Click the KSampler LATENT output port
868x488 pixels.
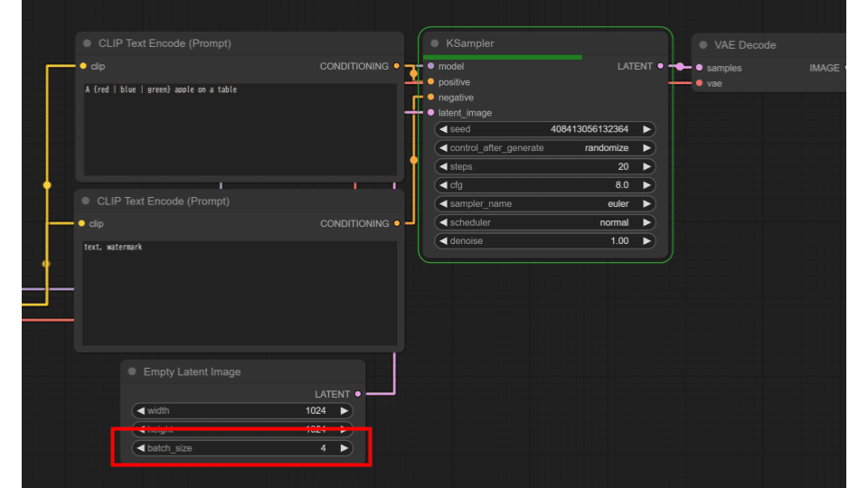tap(661, 66)
